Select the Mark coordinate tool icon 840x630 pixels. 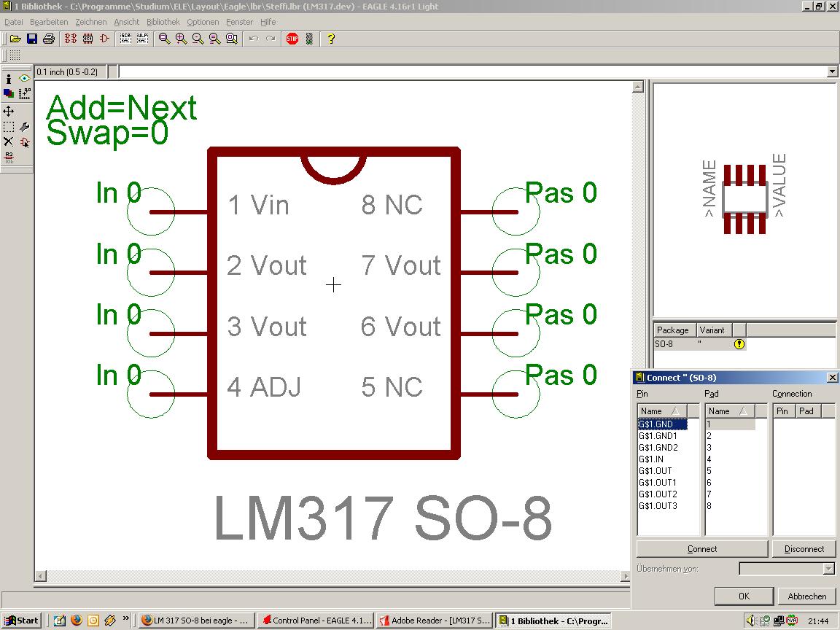point(24,94)
